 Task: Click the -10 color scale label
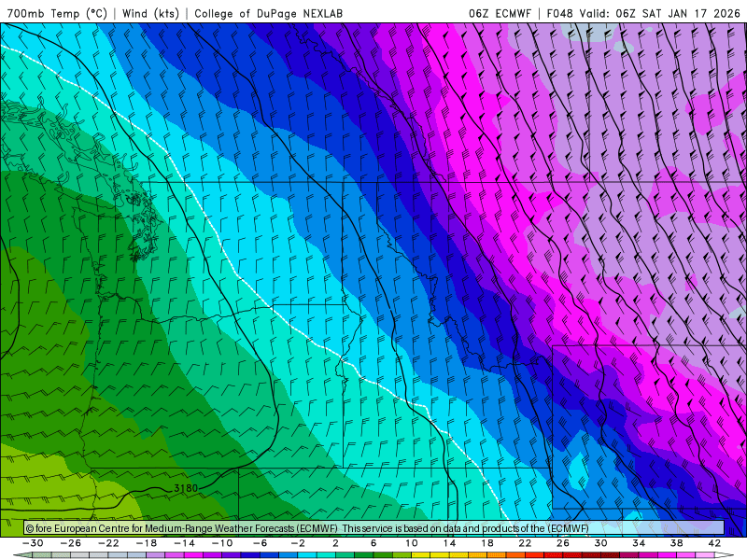click(x=222, y=543)
